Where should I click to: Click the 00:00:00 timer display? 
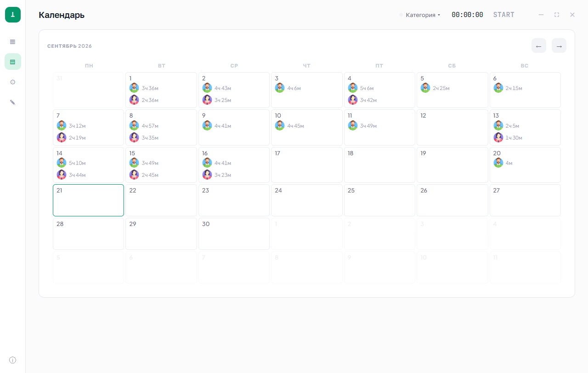467,15
